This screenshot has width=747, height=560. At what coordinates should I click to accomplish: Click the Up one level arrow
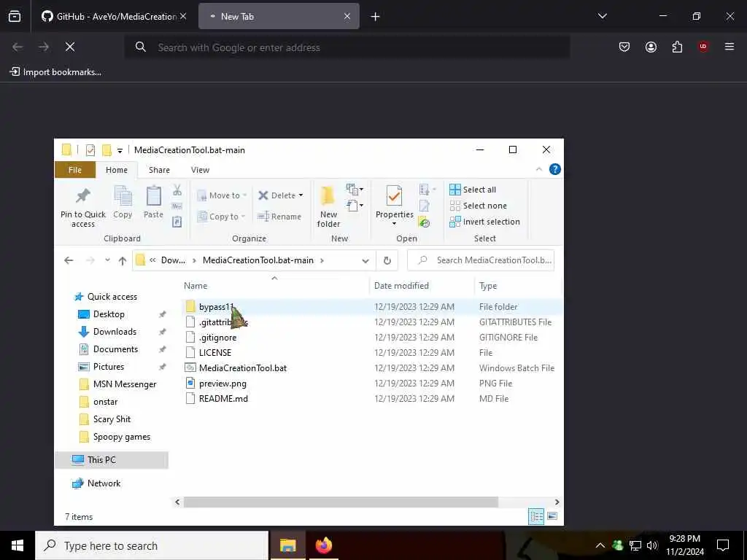click(123, 260)
